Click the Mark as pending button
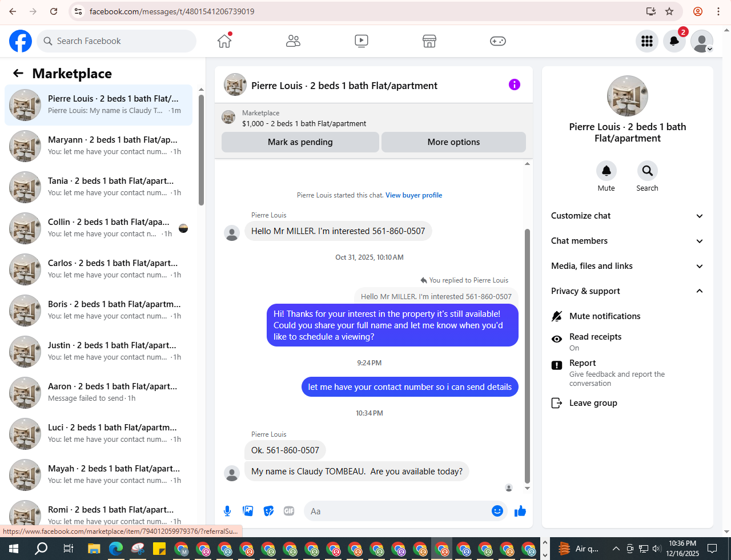Image resolution: width=731 pixels, height=560 pixels. point(300,142)
